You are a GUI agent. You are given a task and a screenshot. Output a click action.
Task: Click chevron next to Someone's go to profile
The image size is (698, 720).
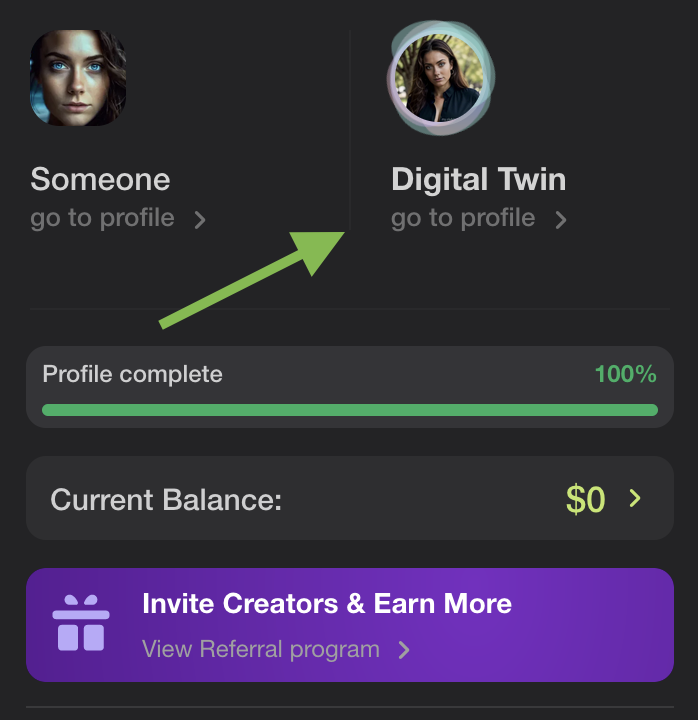tap(200, 219)
